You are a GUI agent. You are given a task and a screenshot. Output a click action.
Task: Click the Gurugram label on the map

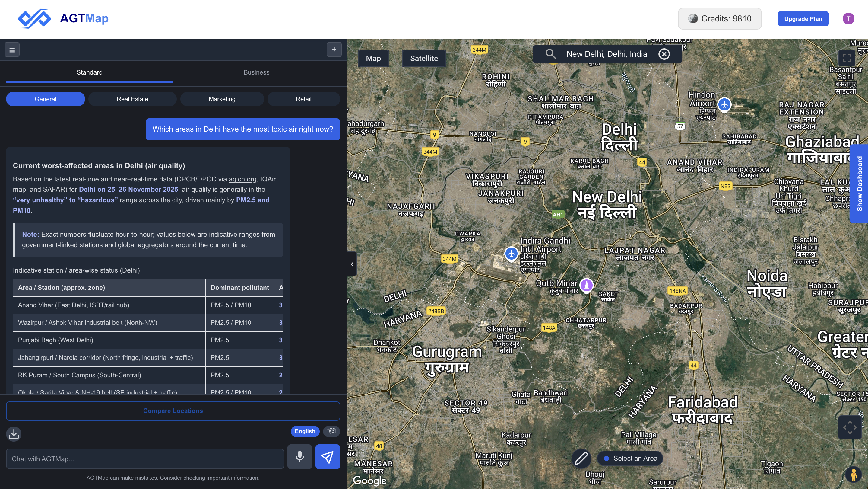coord(447,360)
